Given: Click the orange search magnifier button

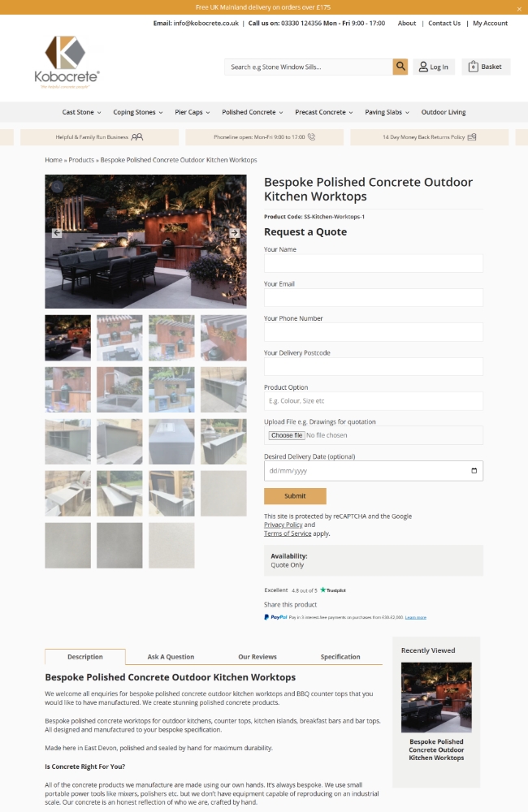Looking at the screenshot, I should 400,67.
